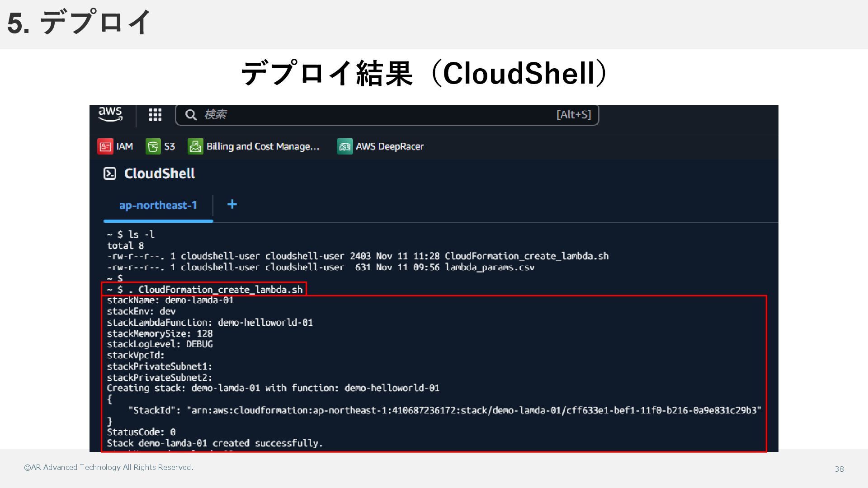Click the AWS logo icon
Viewport: 868px width, 488px height.
110,114
